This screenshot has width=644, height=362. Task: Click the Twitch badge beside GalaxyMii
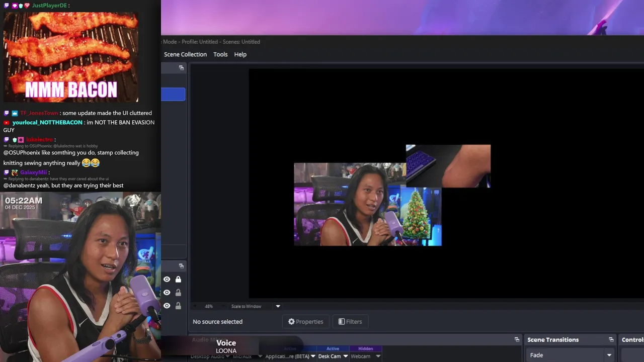tap(7, 172)
